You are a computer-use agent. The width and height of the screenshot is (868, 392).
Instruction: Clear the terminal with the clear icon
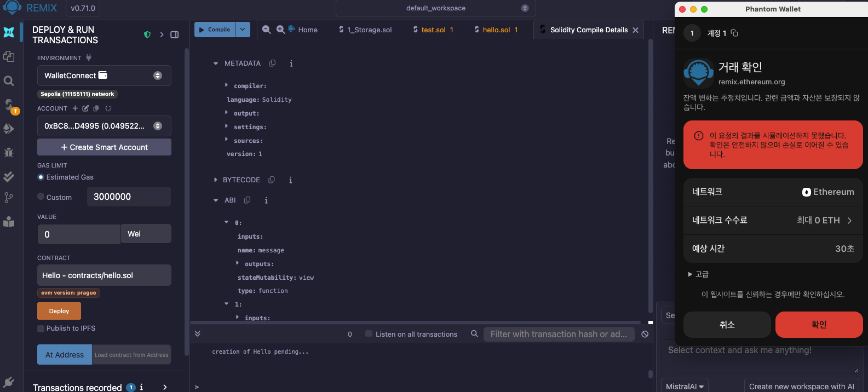645,334
